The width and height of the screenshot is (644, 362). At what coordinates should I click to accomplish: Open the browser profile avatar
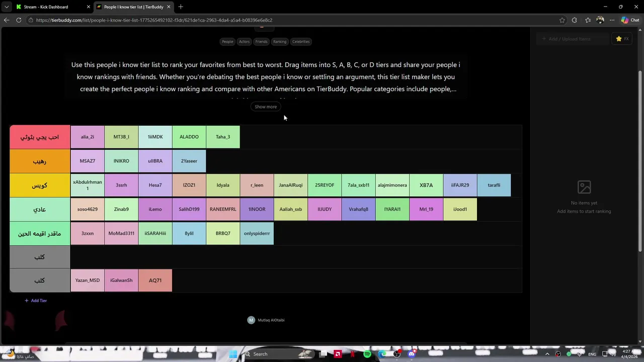(x=600, y=20)
